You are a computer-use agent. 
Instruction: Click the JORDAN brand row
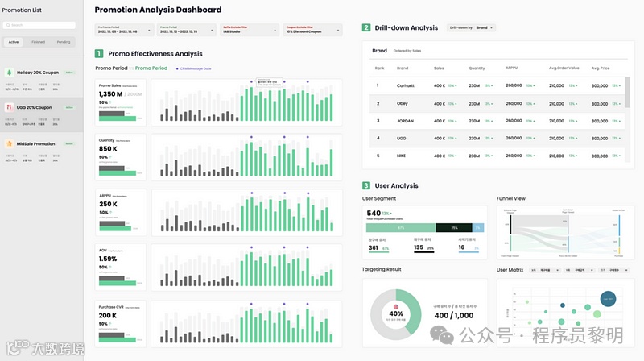(x=497, y=121)
